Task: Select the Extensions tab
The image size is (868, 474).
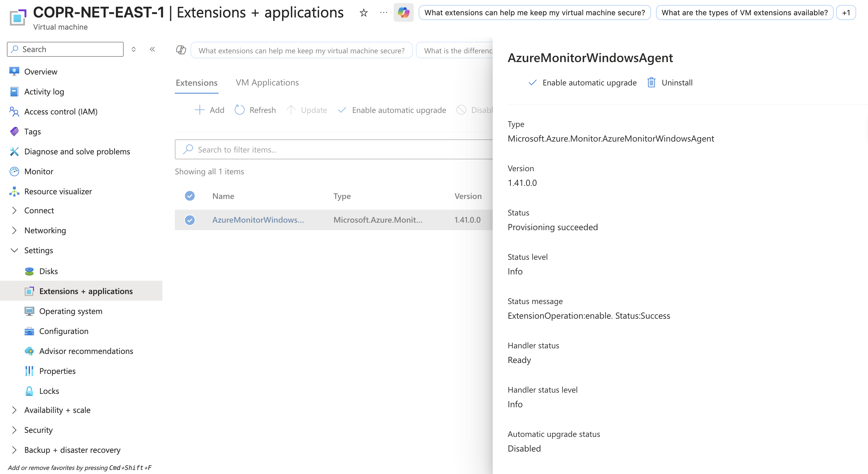Action: pos(196,82)
